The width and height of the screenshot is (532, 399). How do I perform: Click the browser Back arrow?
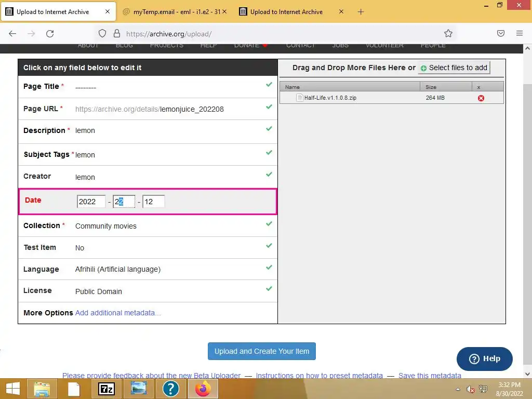click(x=12, y=34)
